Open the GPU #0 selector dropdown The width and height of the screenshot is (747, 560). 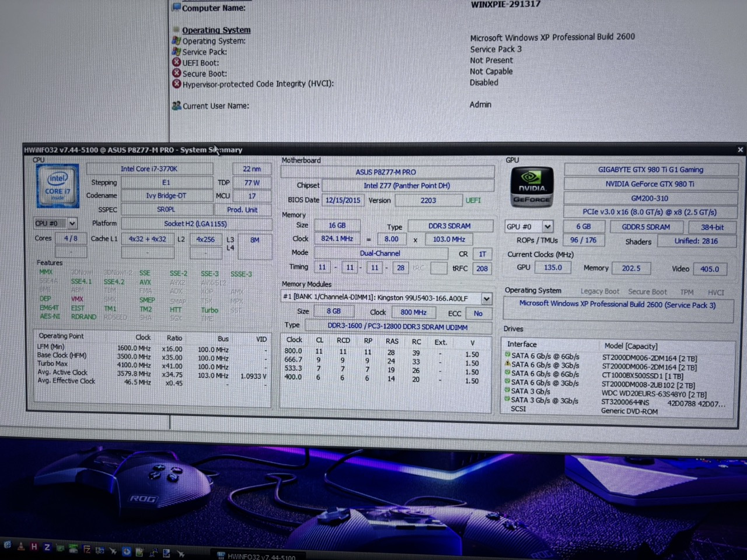[547, 226]
